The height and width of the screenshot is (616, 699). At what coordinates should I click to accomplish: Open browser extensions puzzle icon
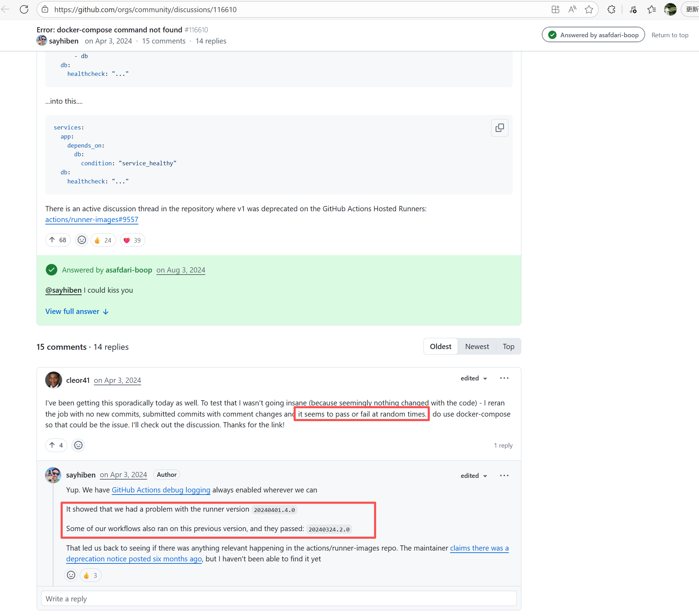pyautogui.click(x=611, y=9)
